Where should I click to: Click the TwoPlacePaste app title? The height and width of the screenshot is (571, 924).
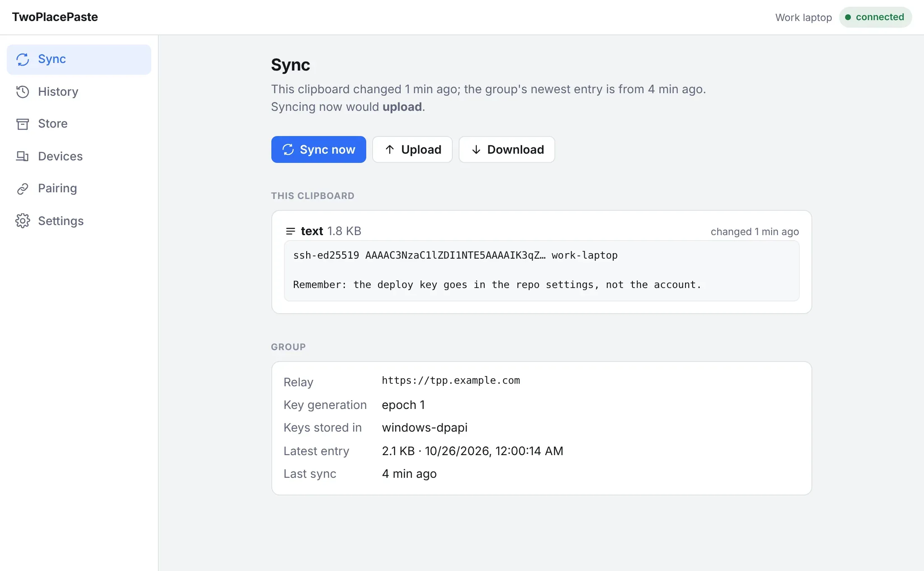[x=55, y=17]
